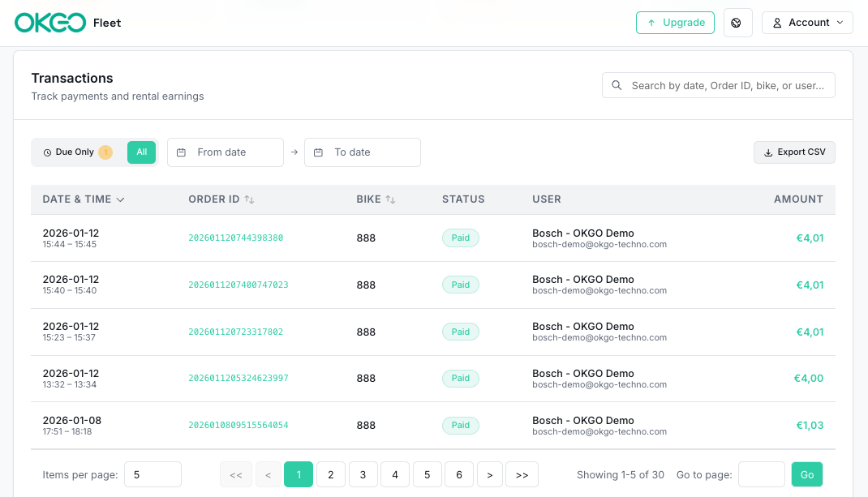Export transactions with Export CSV
The image size is (868, 497).
(794, 152)
